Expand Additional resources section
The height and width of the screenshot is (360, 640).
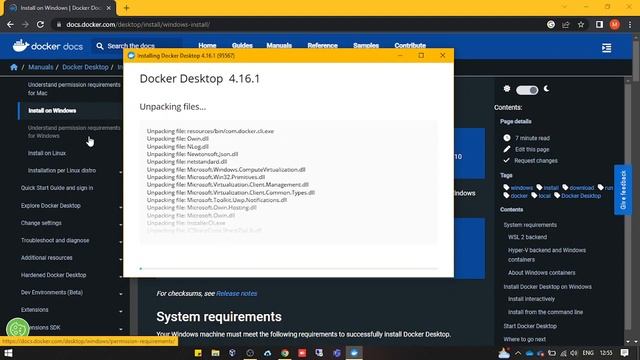pyautogui.click(x=120, y=259)
